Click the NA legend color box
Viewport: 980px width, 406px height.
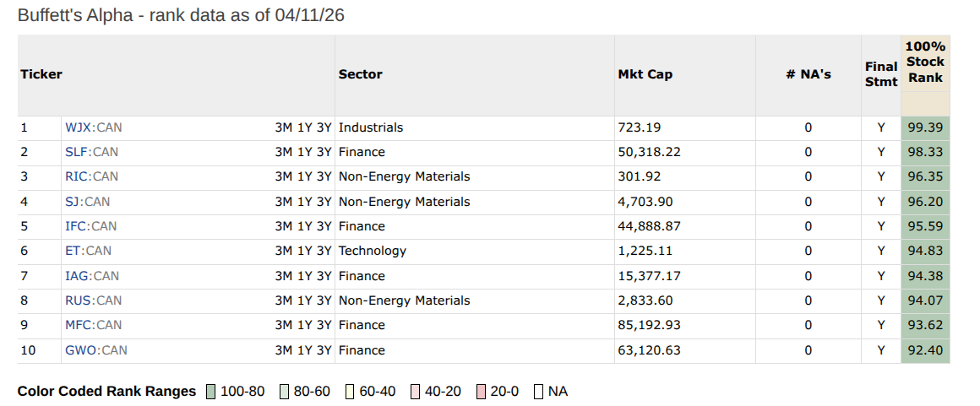538,392
